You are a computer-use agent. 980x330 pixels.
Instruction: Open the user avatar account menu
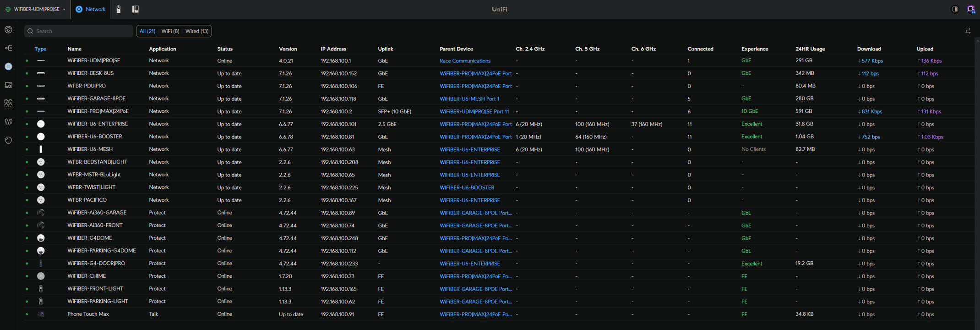coord(970,9)
